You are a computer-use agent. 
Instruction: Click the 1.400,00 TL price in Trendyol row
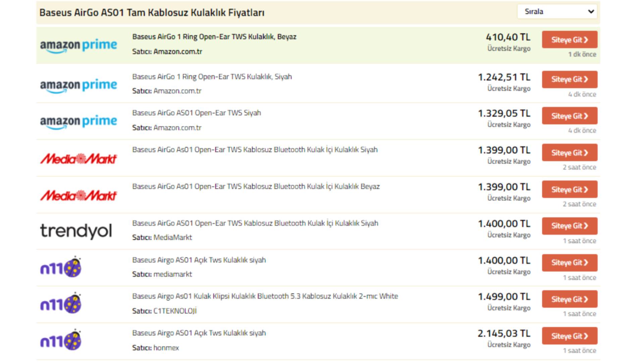coord(504,224)
